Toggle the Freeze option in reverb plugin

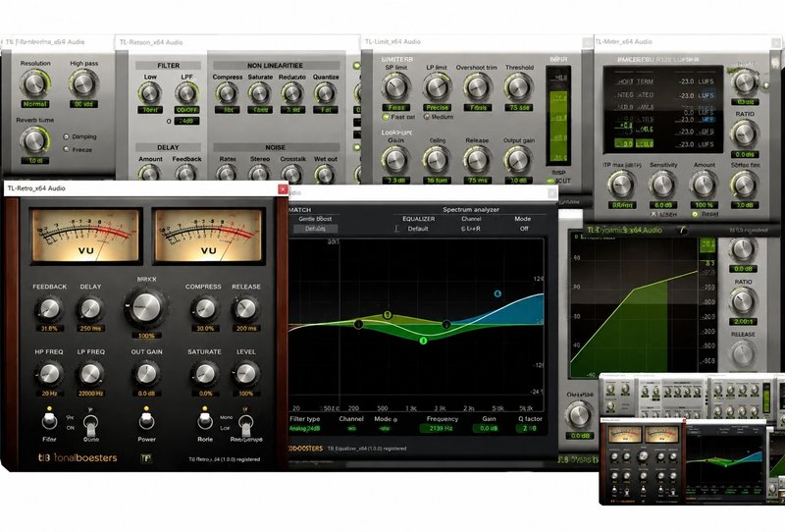point(66,149)
